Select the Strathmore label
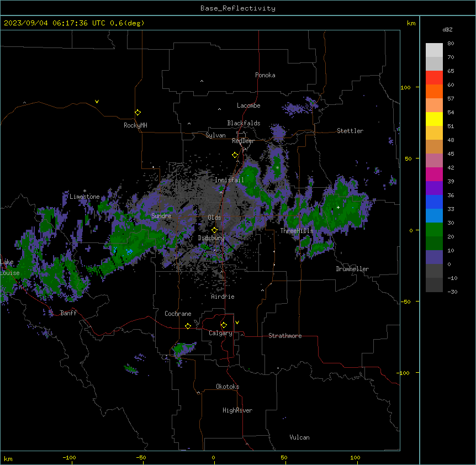The width and height of the screenshot is (476, 465). tap(285, 336)
